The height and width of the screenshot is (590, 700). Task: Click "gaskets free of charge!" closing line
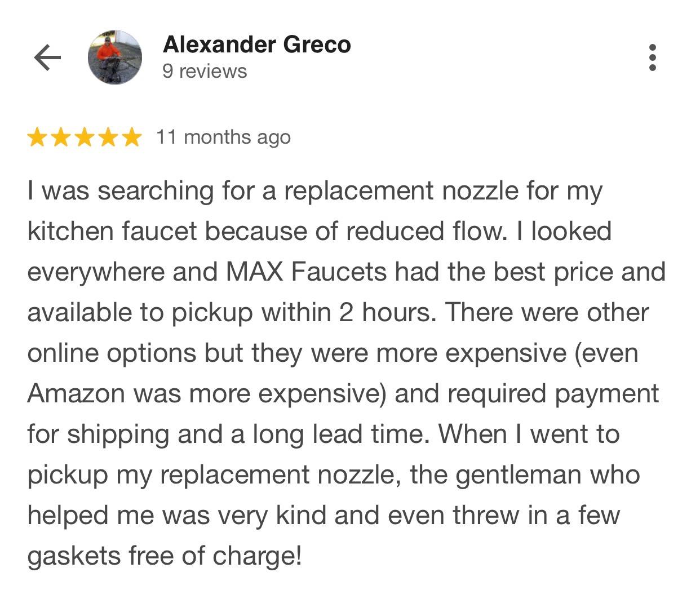coord(165,556)
